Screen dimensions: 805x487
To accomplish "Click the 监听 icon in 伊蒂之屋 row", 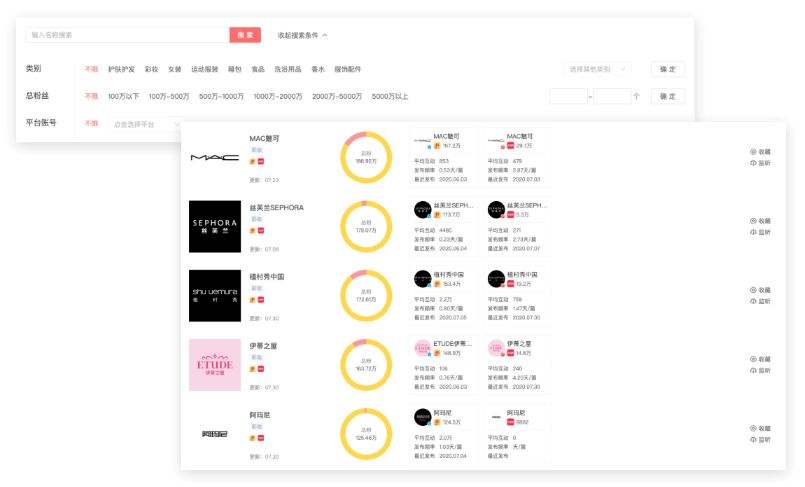I will [753, 371].
